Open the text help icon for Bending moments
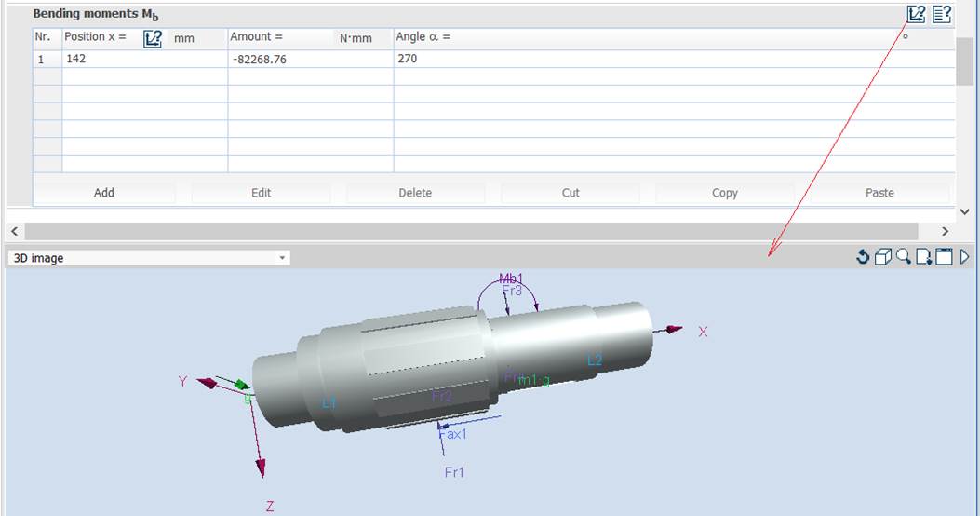Screen dimensions: 980x516 (x=942, y=14)
